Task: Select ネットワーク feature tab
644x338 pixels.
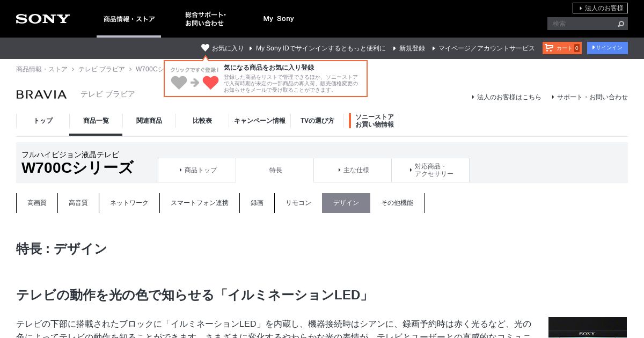Action: coord(129,203)
